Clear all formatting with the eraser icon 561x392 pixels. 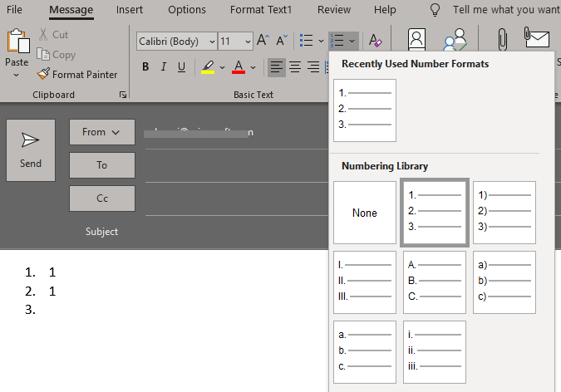pos(375,41)
